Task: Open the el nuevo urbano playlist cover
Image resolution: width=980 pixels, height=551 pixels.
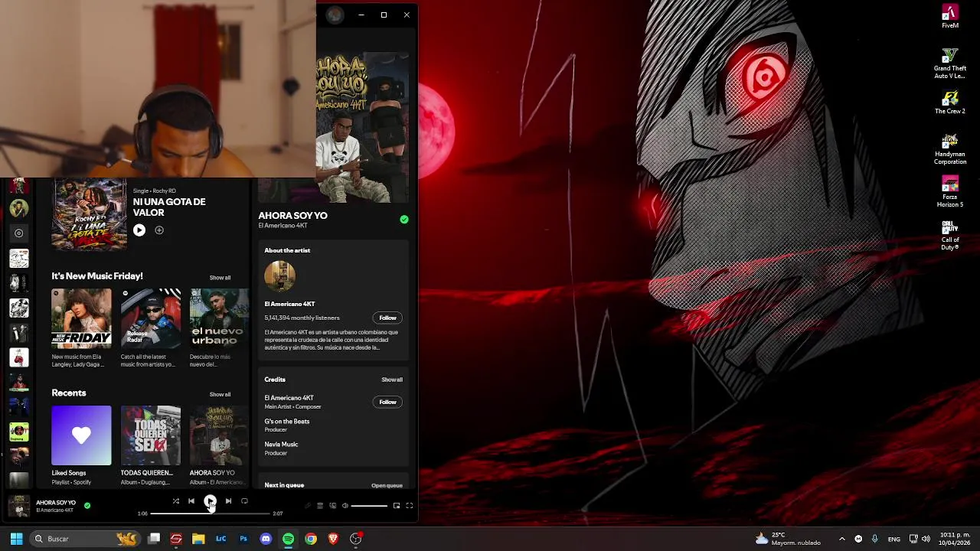Action: 219,318
